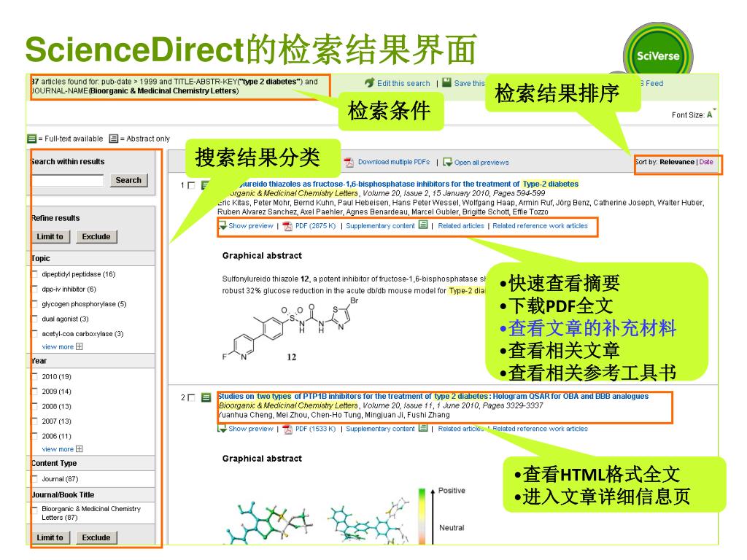The height and width of the screenshot is (560, 747).
Task: Open Supplementary content for article 1
Action: (380, 226)
